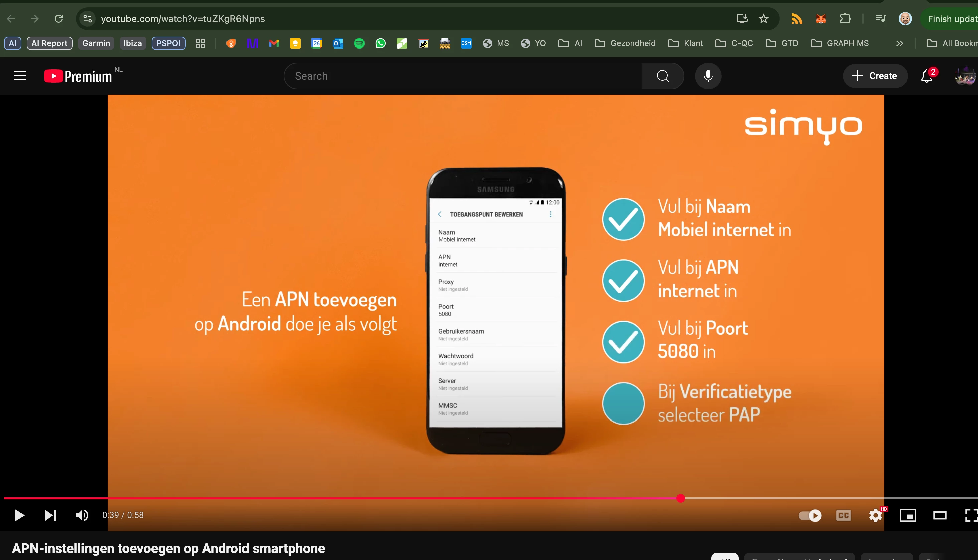Click the address bar URL
978x560 pixels.
click(x=183, y=19)
